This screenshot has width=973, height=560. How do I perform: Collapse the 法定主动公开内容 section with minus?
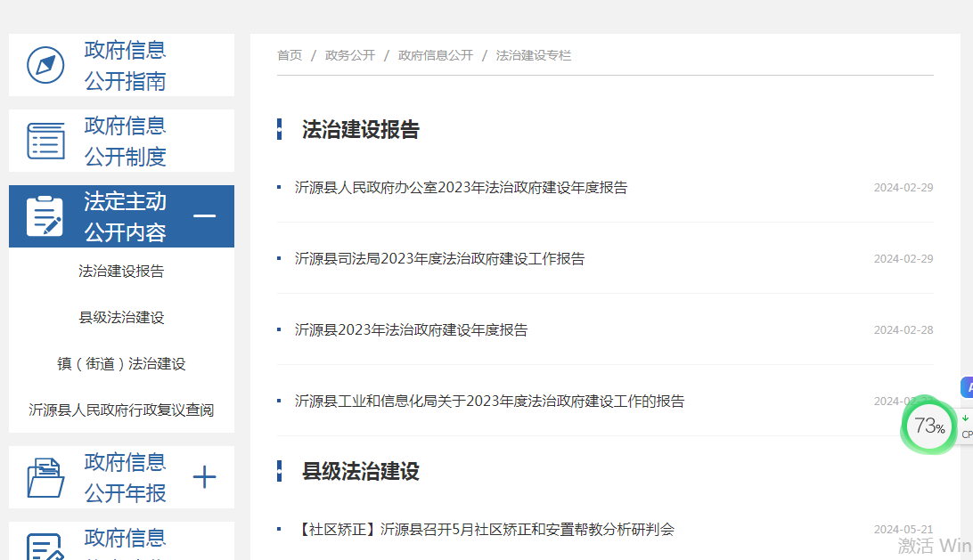[x=205, y=216]
